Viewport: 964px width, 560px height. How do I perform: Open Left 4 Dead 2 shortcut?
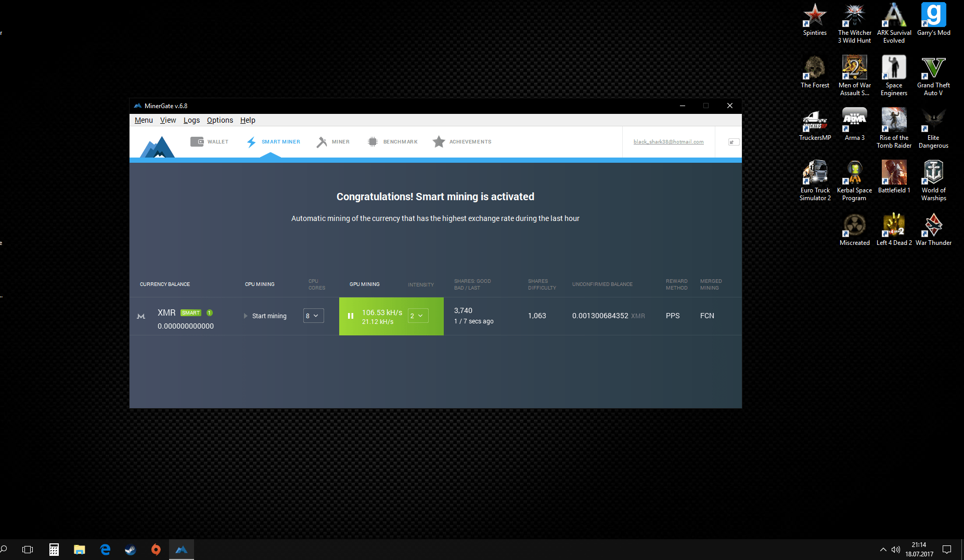[x=894, y=230]
